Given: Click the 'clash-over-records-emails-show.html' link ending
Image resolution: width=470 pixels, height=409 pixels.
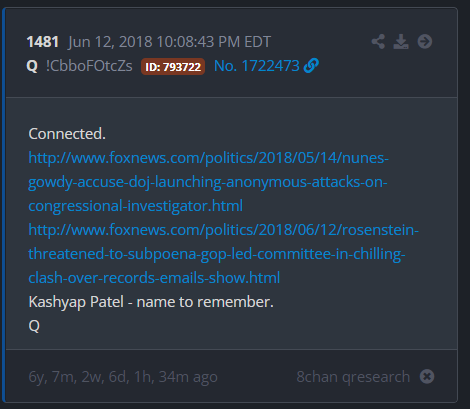Looking at the screenshot, I should (x=154, y=278).
